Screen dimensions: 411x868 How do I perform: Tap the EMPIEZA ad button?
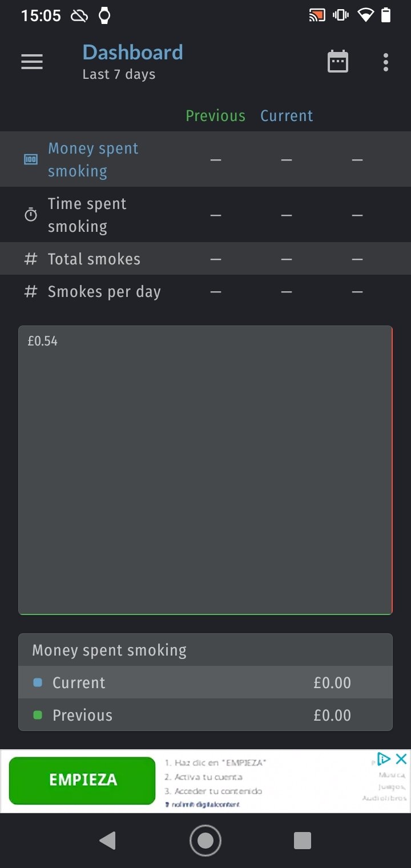pyautogui.click(x=82, y=781)
